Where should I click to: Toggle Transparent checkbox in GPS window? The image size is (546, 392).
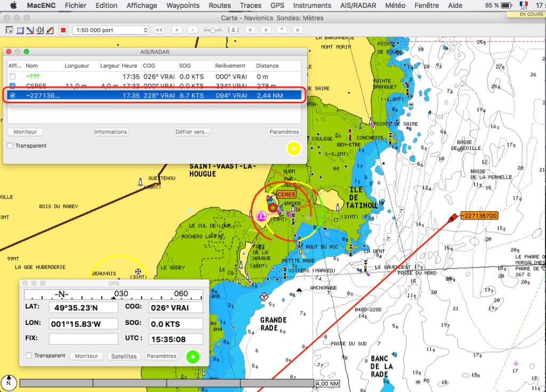click(29, 356)
